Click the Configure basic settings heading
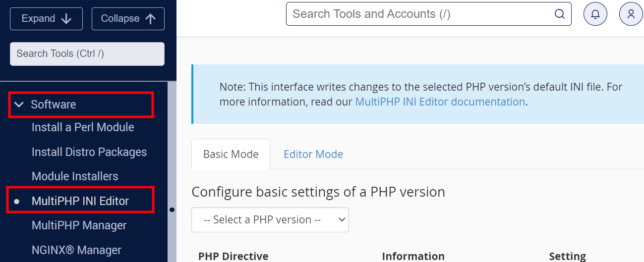Image resolution: width=644 pixels, height=262 pixels. 318,192
